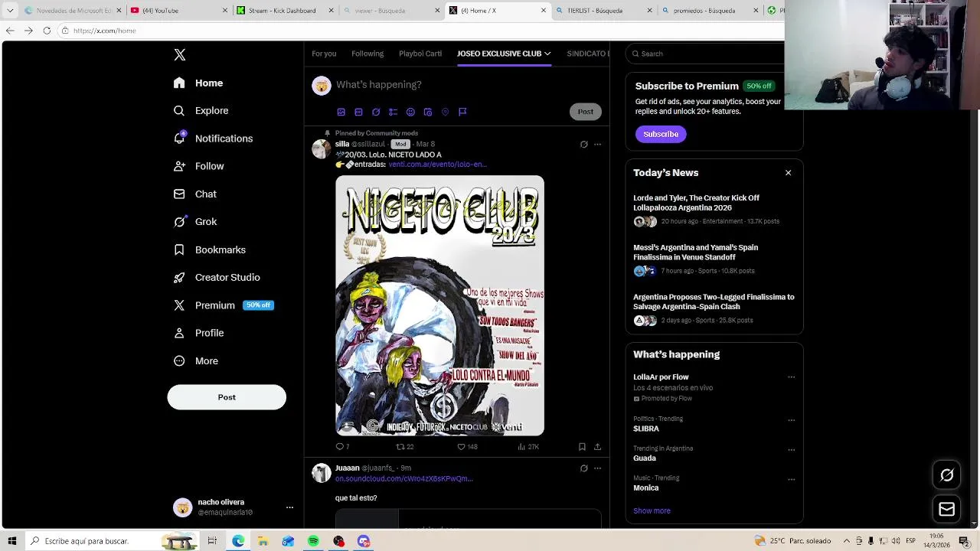The image size is (980, 551).
Task: Open the silla user profile name
Action: pyautogui.click(x=342, y=144)
